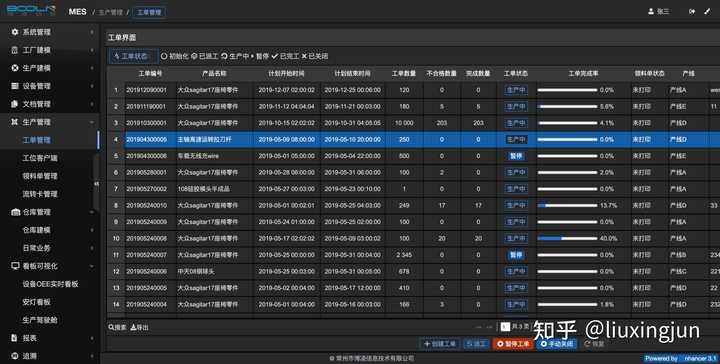Expand the 生产建模 menu arrow
Image resolution: width=720 pixels, height=364 pixels.
click(x=92, y=68)
